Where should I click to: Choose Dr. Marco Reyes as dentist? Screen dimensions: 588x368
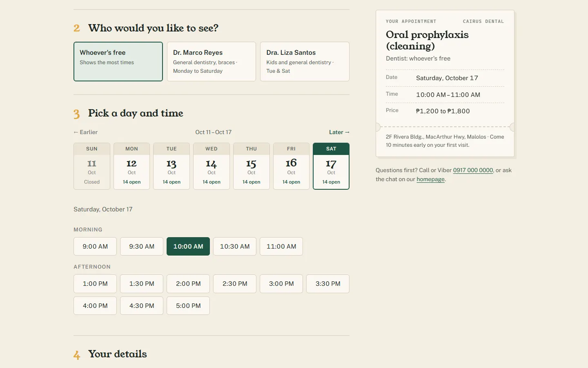pyautogui.click(x=212, y=61)
